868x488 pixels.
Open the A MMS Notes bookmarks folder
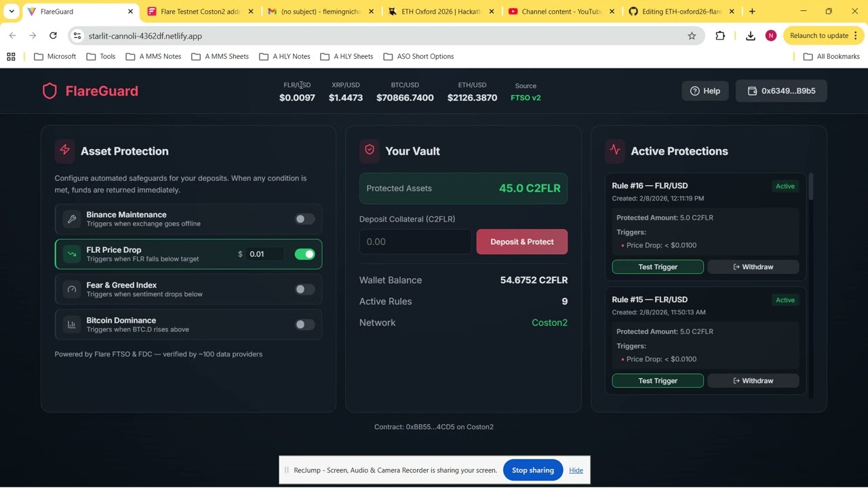coord(154,56)
